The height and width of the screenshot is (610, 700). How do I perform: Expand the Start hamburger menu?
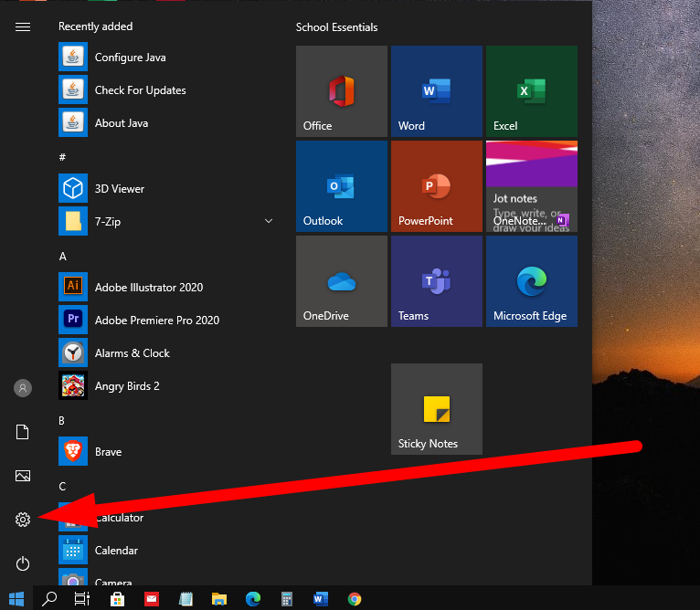(x=23, y=27)
